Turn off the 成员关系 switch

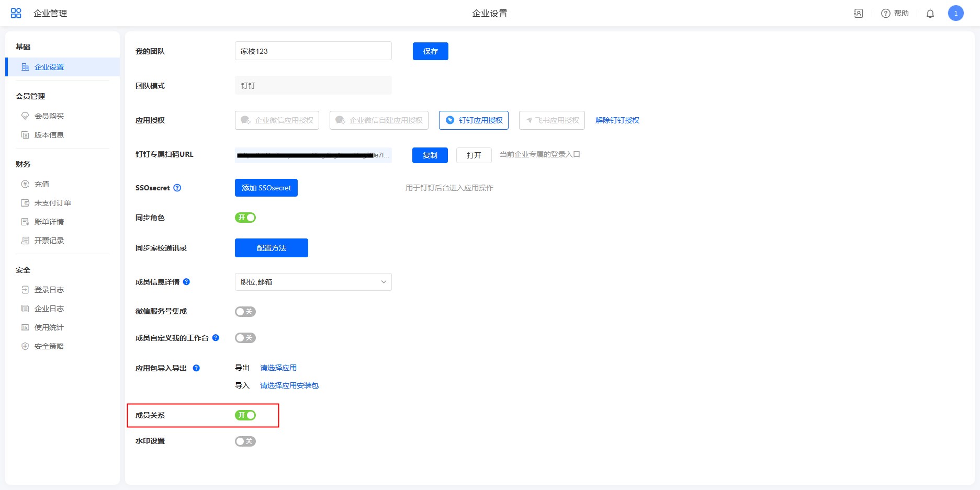pos(245,415)
